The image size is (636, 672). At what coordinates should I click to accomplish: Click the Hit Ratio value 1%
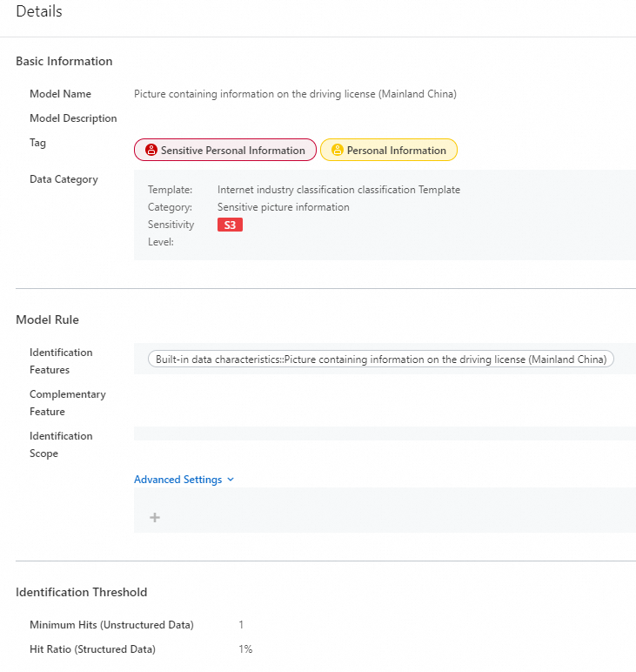click(x=245, y=649)
